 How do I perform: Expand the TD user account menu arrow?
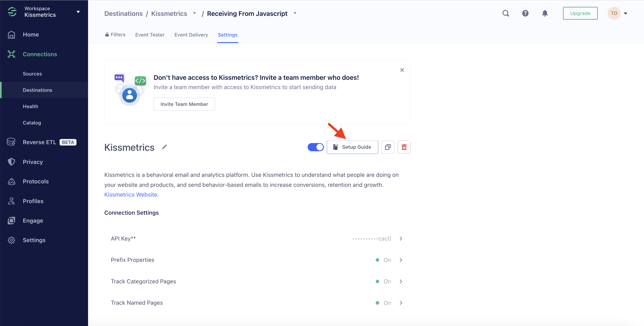click(625, 14)
